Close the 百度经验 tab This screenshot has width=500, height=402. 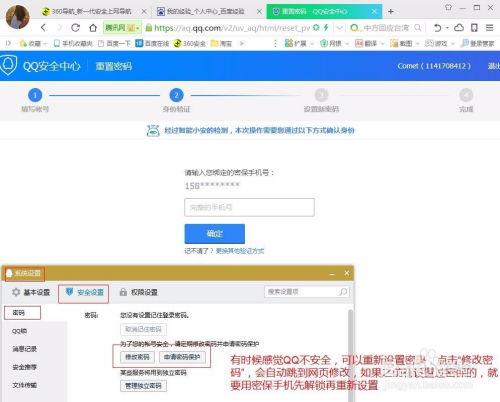click(x=259, y=11)
